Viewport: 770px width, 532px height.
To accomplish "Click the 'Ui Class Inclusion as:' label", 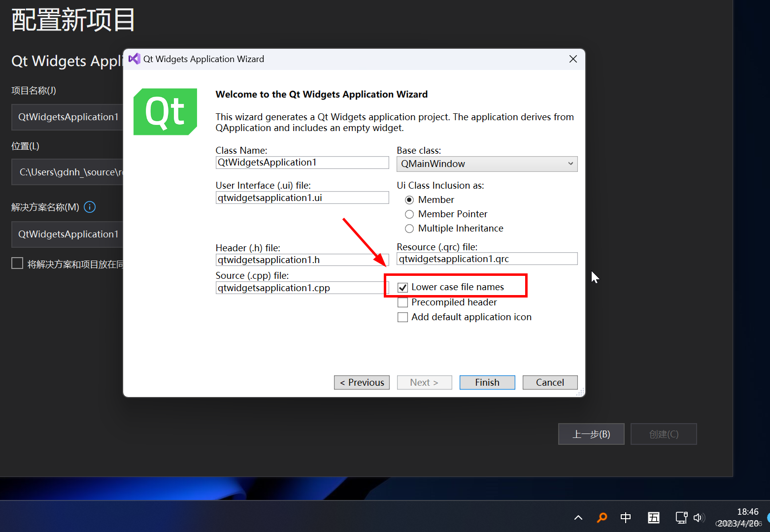I will coord(440,186).
